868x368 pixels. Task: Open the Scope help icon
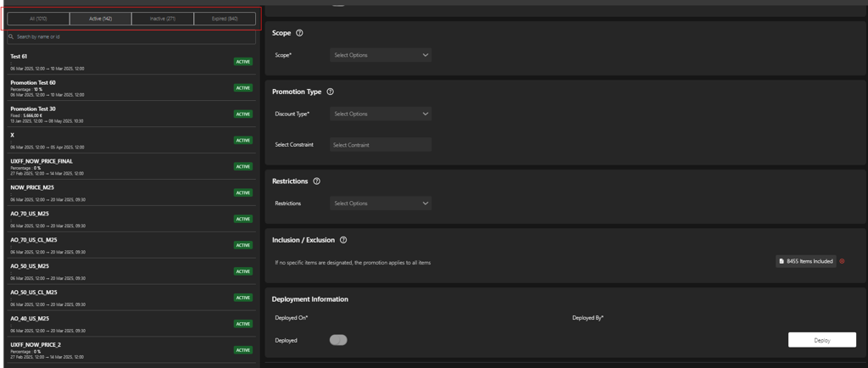299,33
